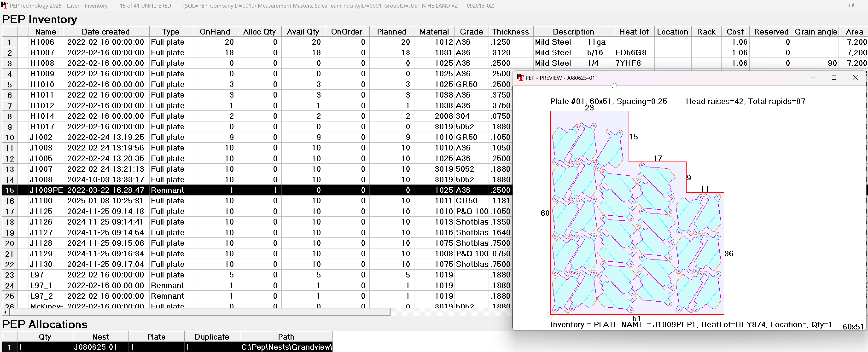Click the OnHand column header

click(x=215, y=32)
